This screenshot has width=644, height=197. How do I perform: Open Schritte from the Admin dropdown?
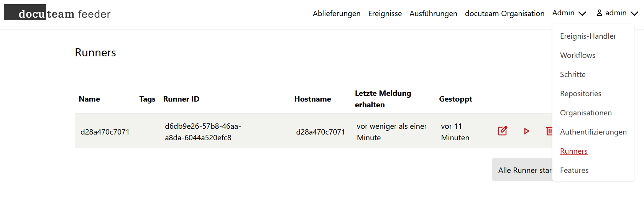click(x=573, y=74)
